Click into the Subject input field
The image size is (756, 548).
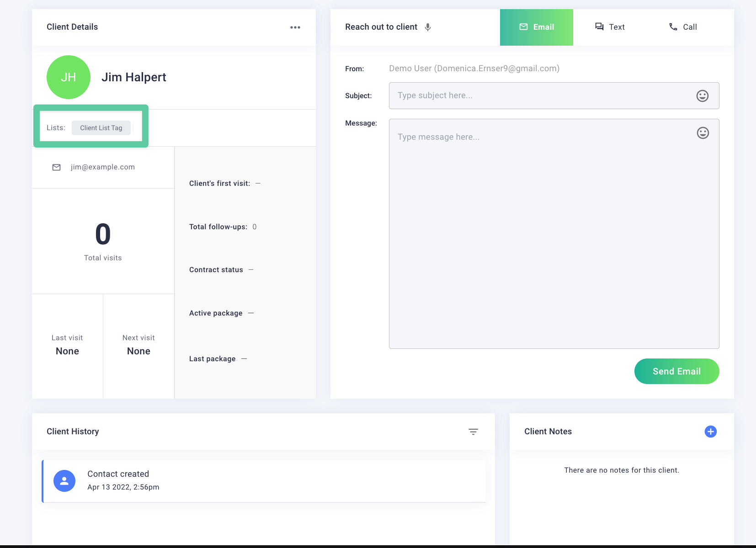point(554,96)
